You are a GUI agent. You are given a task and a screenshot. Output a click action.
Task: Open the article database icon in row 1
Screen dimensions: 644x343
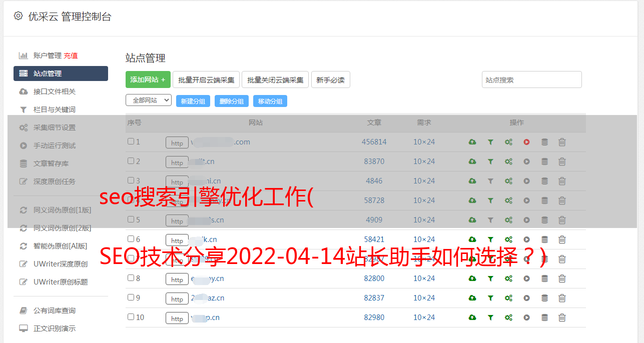[x=544, y=142]
